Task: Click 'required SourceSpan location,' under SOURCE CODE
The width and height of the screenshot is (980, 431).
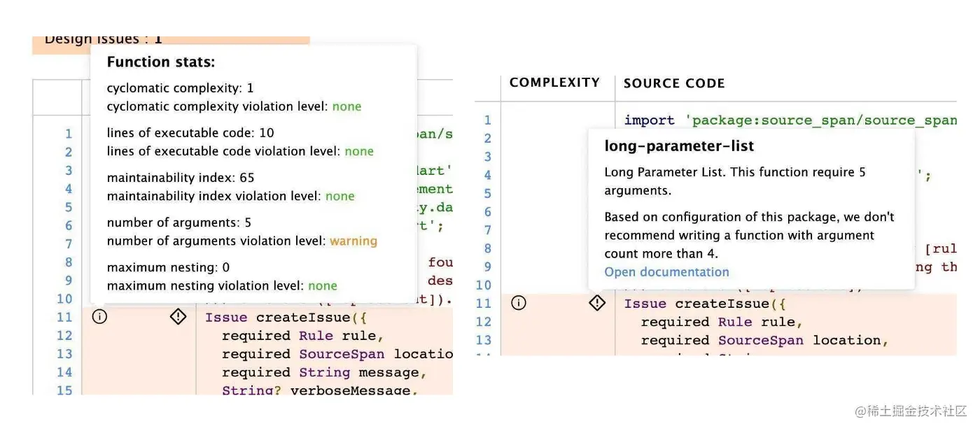Action: [x=764, y=340]
